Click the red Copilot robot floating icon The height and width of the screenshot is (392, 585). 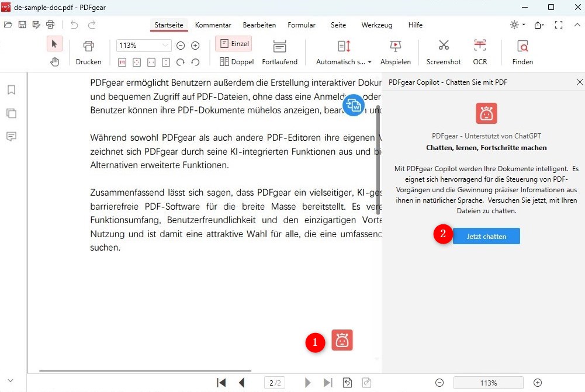[x=342, y=340]
